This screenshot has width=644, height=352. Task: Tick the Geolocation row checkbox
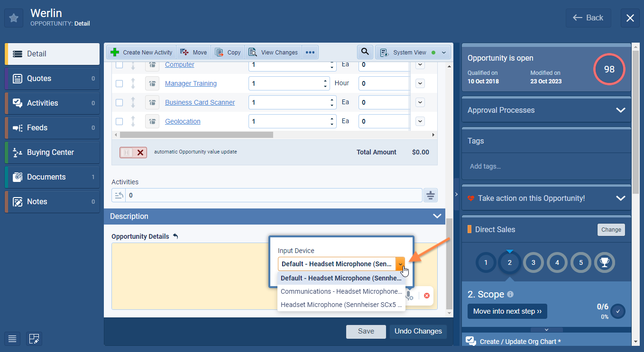click(x=120, y=121)
